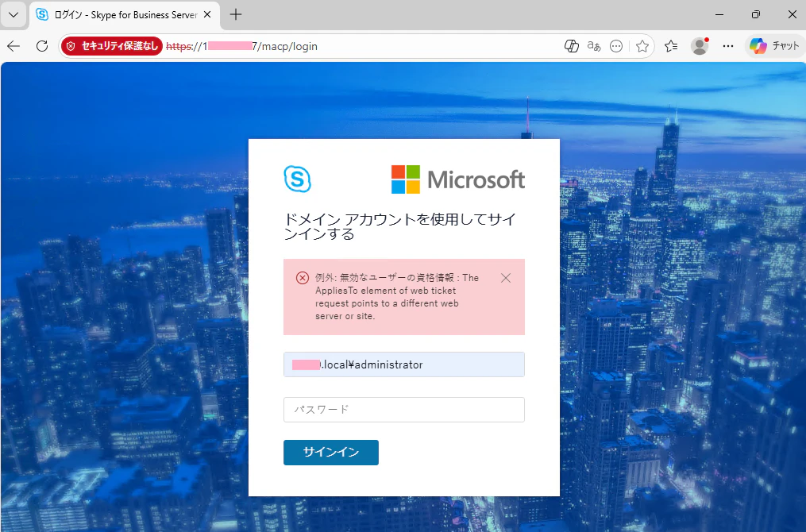This screenshot has width=806, height=532.
Task: Open the tab list dropdown arrow
Action: point(13,15)
